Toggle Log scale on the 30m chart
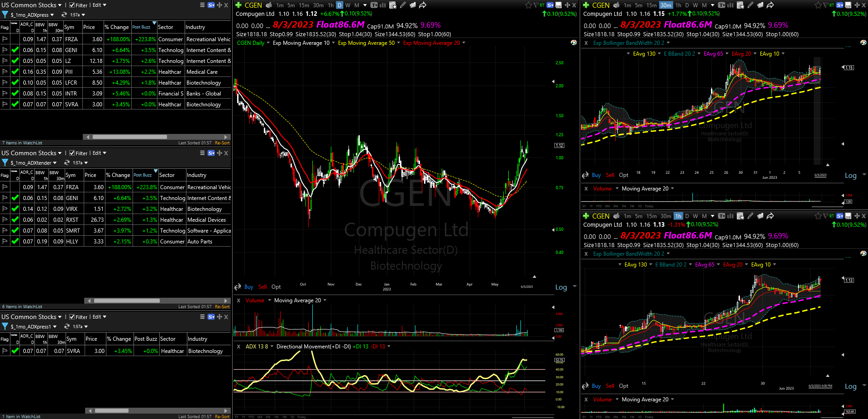The image size is (868, 419). [850, 175]
